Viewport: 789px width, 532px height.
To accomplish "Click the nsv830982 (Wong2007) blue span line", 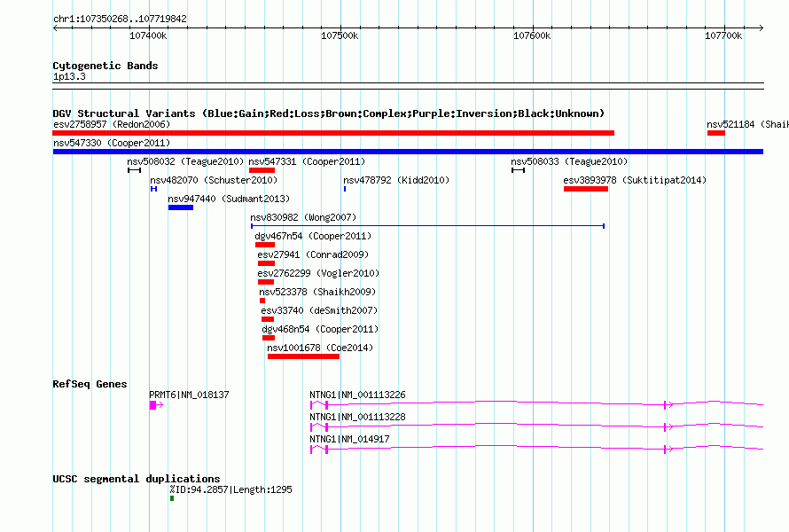I will (427, 226).
